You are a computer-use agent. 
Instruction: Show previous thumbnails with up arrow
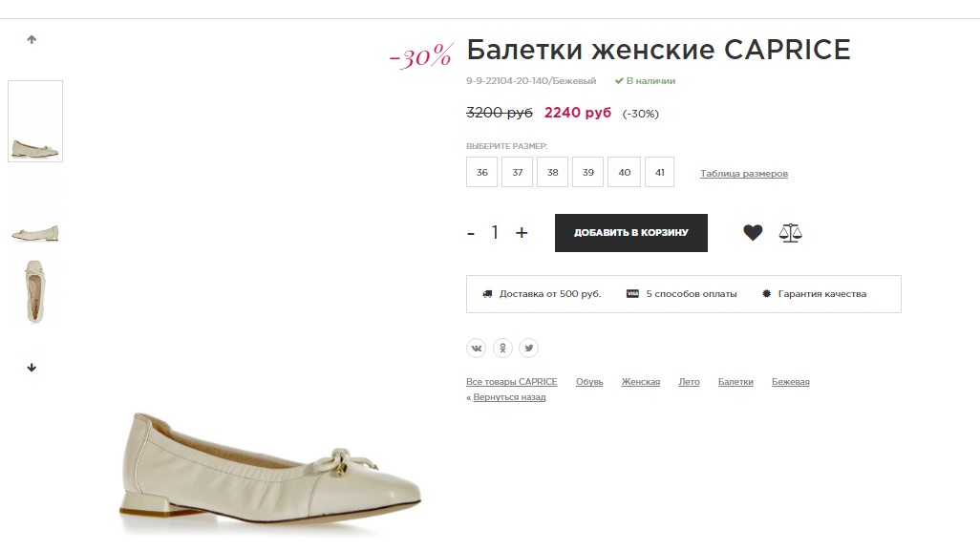click(32, 39)
